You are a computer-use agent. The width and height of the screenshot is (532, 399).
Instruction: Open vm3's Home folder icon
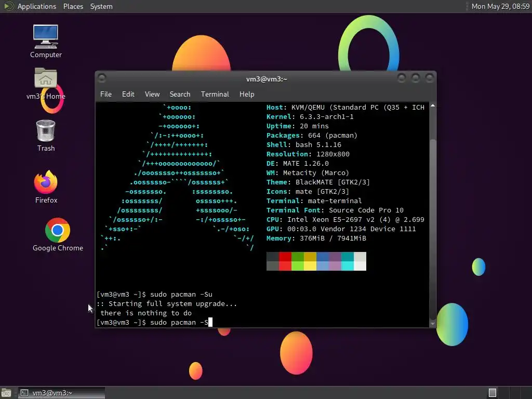tap(46, 84)
